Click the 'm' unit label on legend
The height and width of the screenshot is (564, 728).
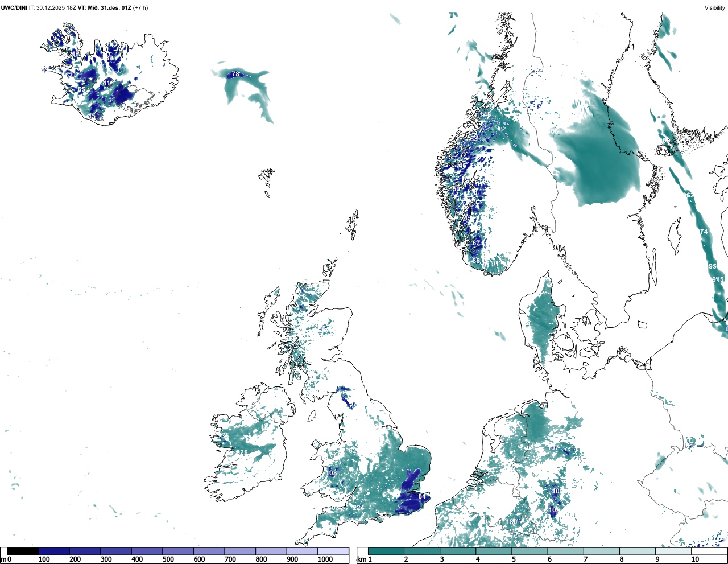click(3, 560)
